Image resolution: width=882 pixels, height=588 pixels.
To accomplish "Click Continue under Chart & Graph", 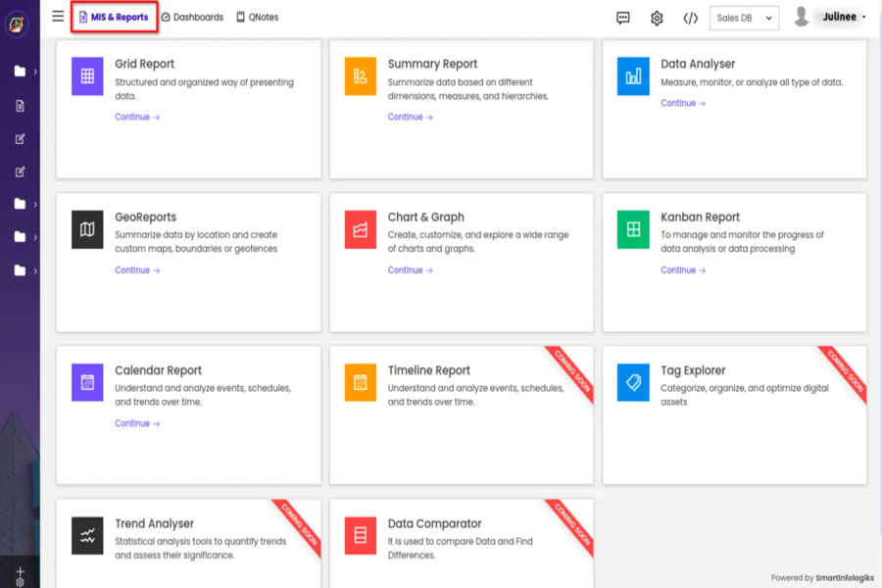I will point(410,270).
